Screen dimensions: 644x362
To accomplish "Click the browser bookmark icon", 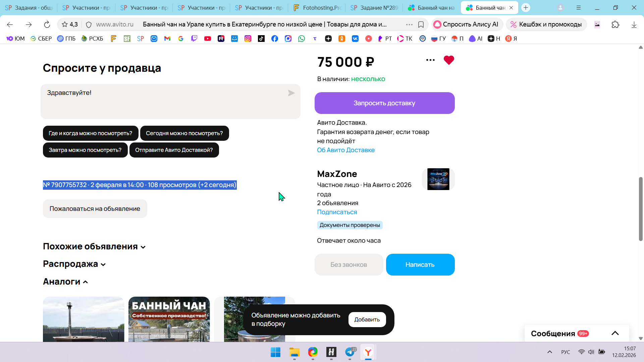I will (x=421, y=24).
